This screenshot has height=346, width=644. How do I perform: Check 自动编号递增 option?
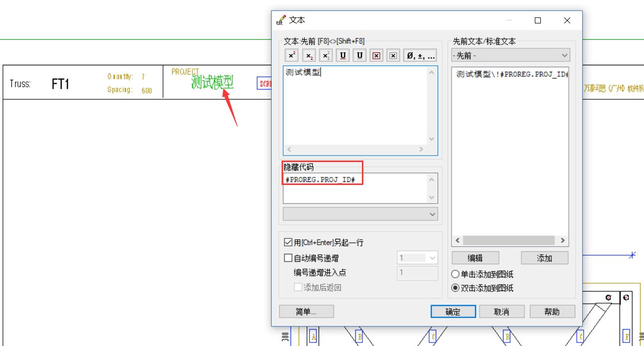point(288,258)
